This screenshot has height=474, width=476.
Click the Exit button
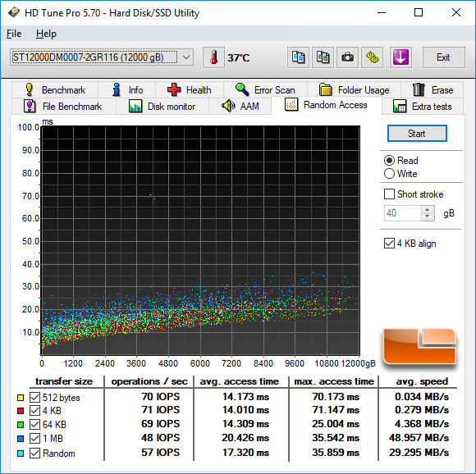[443, 57]
